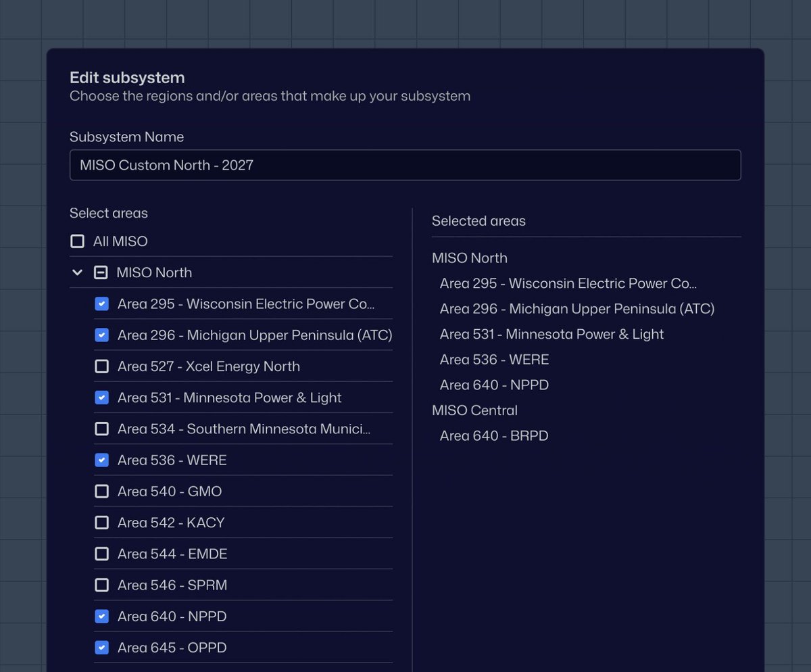Click Area 536 - WERE label in Select areas

click(x=172, y=460)
